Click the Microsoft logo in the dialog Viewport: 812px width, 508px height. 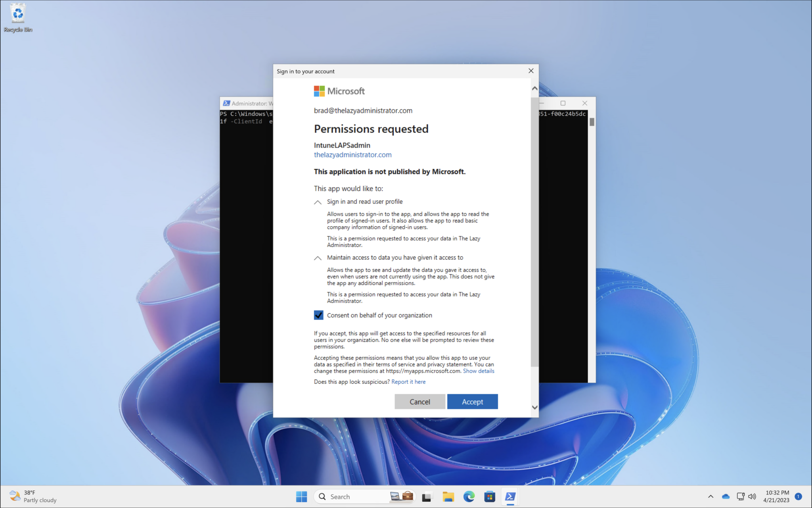[x=339, y=91]
